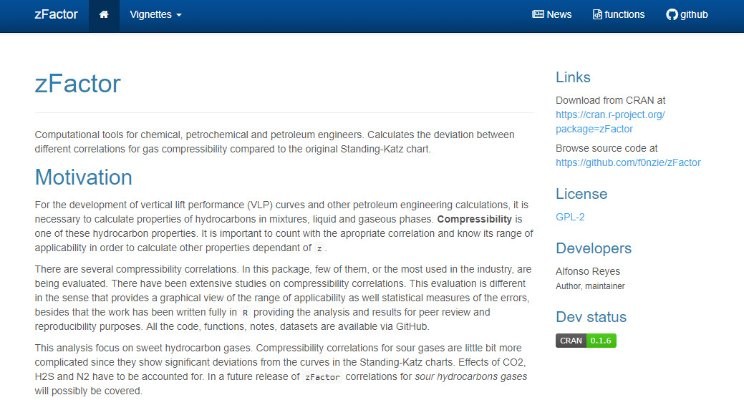The height and width of the screenshot is (400, 744).
Task: Click the Dev status sidebar heading
Action: tap(591, 317)
